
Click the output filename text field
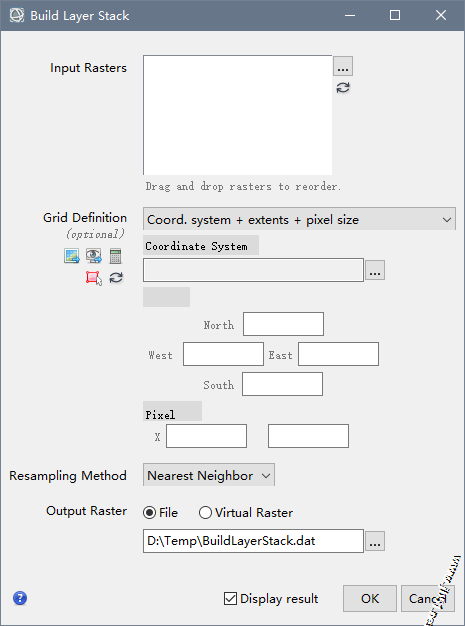(253, 541)
